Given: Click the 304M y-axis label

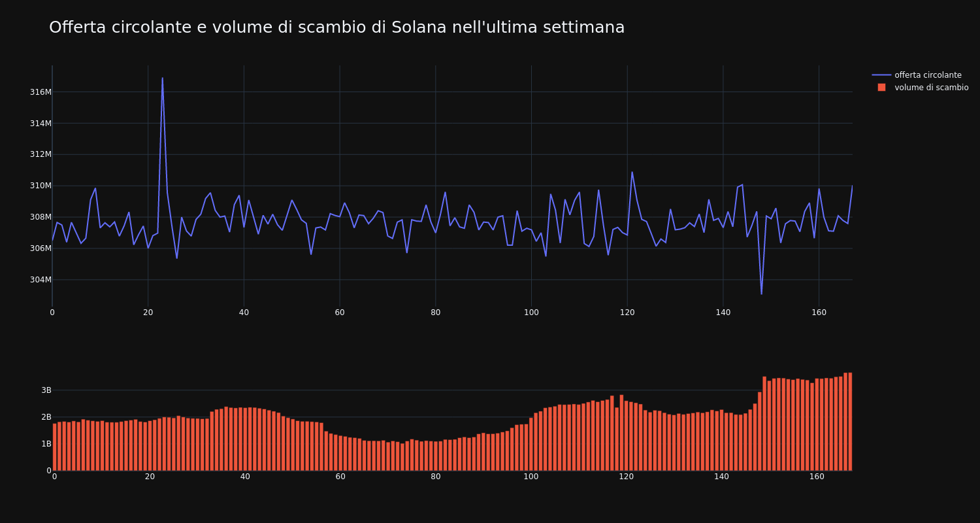Looking at the screenshot, I should pos(41,280).
